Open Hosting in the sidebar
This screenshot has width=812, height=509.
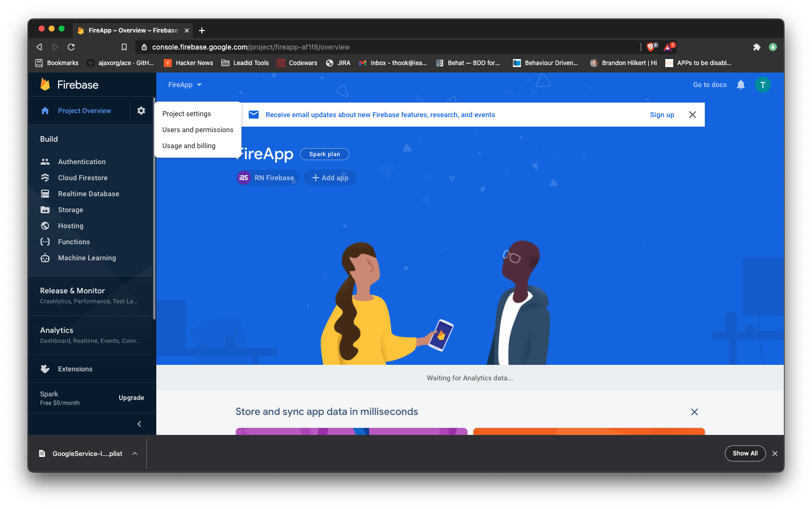[71, 226]
